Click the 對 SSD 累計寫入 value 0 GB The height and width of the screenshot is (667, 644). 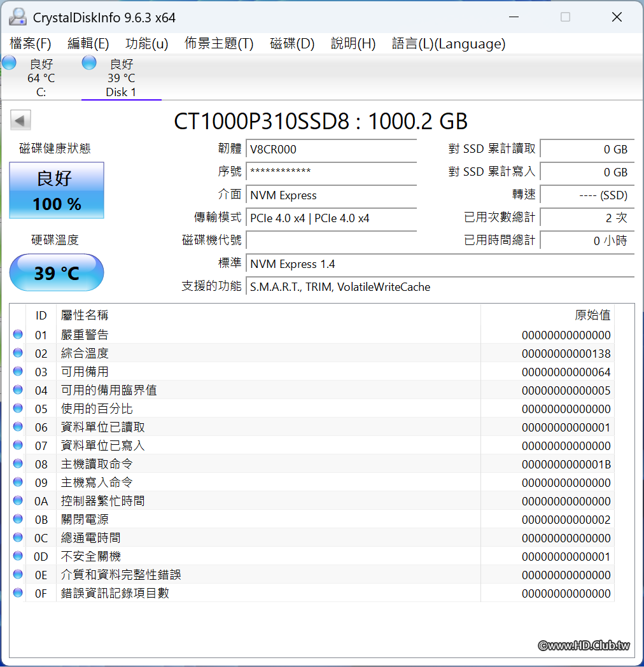click(587, 172)
